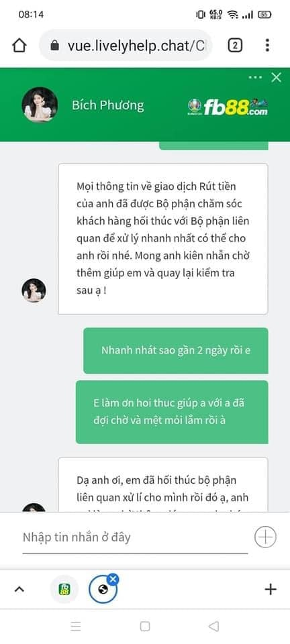Screen dimensions: 290x644
Task: Add a new tab with bottom plus
Action: pyautogui.click(x=271, y=590)
